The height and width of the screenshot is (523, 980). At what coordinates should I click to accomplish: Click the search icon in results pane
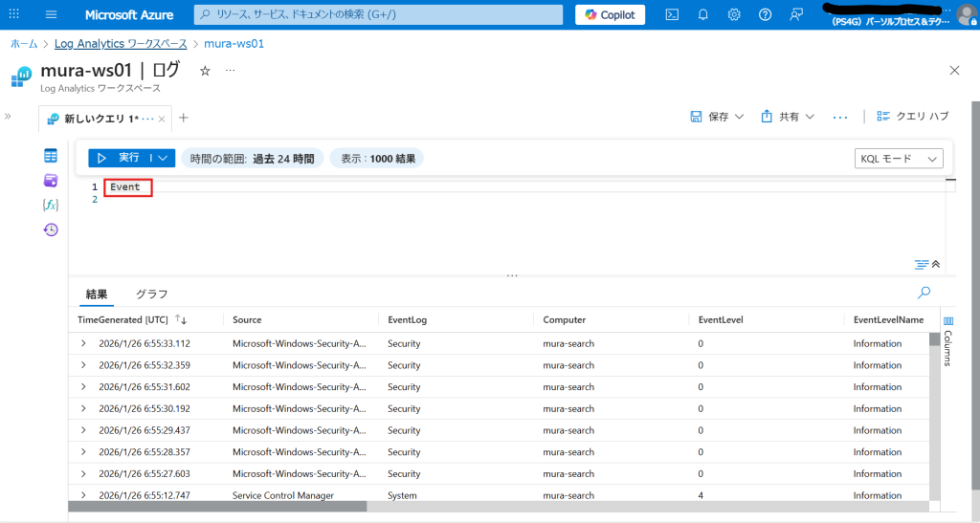(924, 294)
